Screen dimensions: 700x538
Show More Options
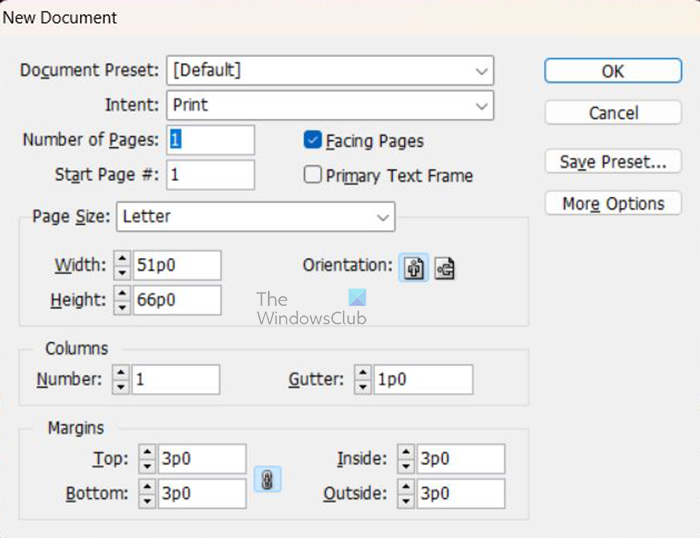613,204
